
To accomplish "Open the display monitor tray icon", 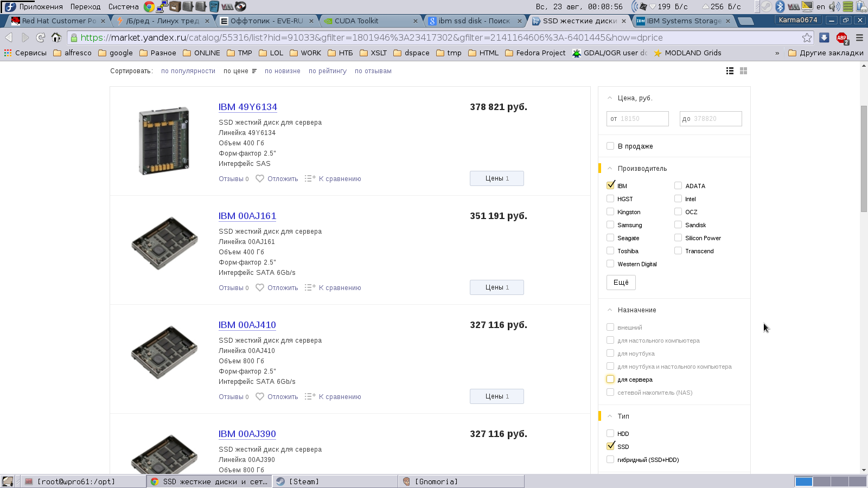I will [x=807, y=7].
